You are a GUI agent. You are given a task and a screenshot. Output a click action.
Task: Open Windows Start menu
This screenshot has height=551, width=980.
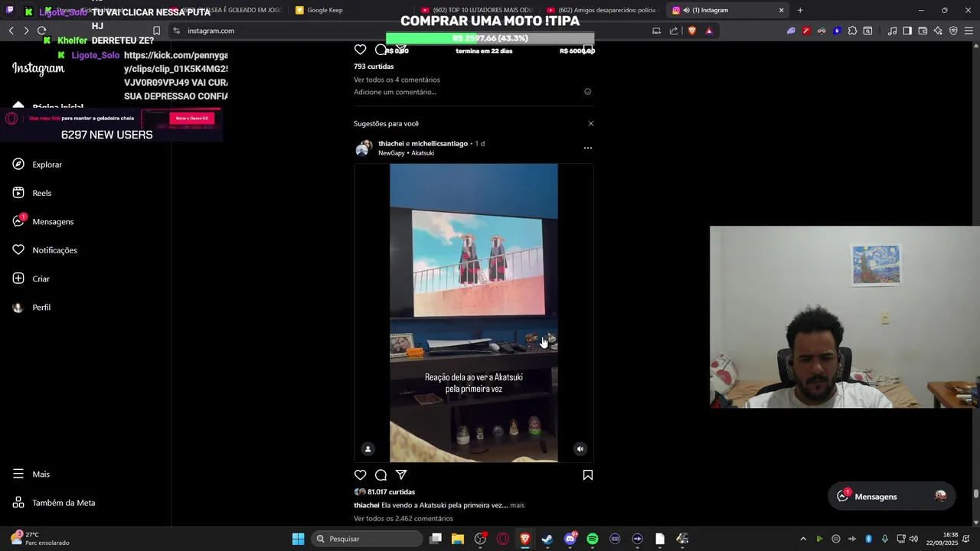point(298,539)
